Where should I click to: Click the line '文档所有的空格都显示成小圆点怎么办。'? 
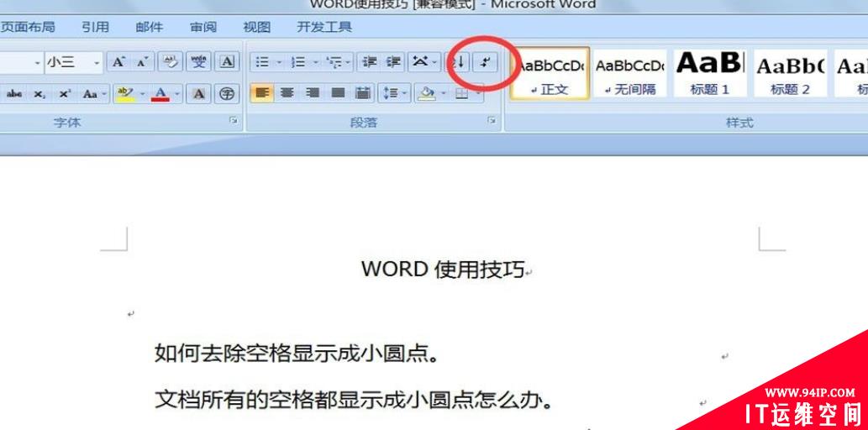[354, 399]
